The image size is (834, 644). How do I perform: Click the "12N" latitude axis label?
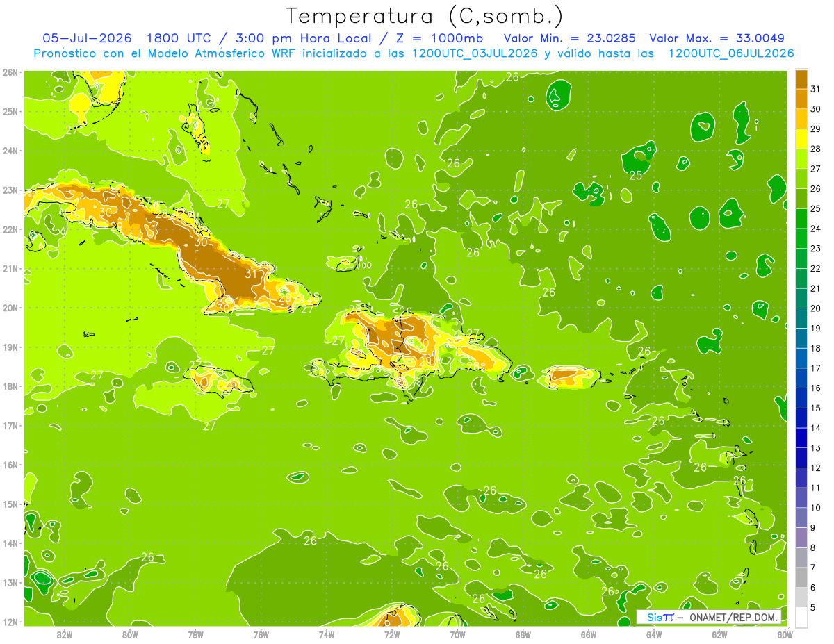(x=10, y=622)
